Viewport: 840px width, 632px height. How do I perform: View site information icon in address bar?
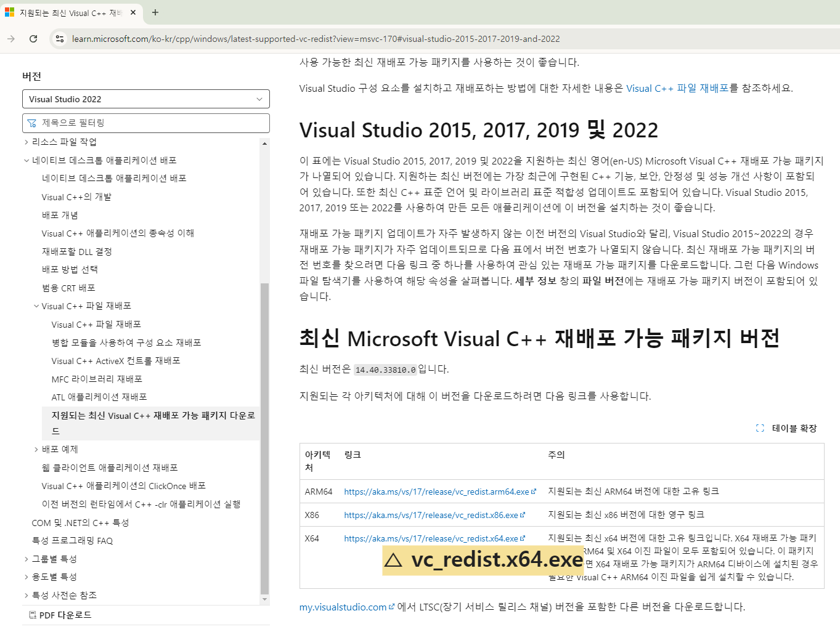(59, 39)
